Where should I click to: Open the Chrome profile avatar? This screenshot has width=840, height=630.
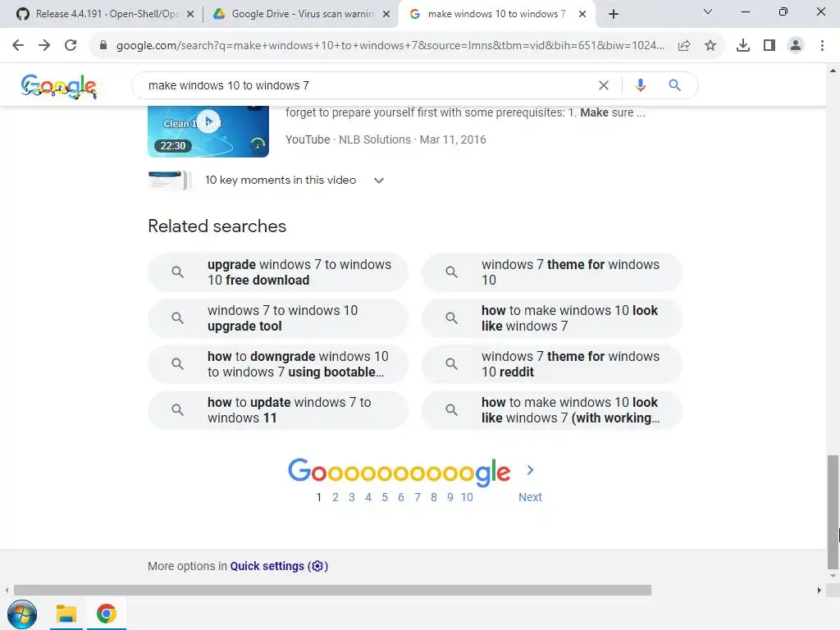pyautogui.click(x=796, y=46)
